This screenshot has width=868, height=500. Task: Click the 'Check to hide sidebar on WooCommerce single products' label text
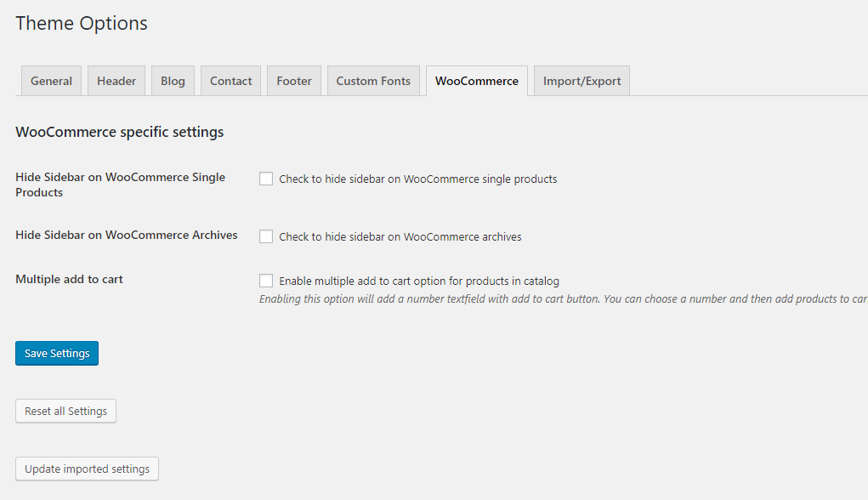[x=417, y=179]
